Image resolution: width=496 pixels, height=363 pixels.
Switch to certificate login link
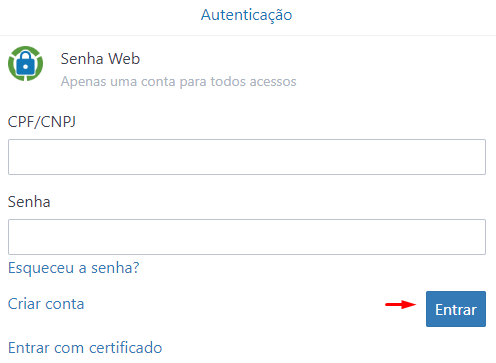[x=85, y=348]
